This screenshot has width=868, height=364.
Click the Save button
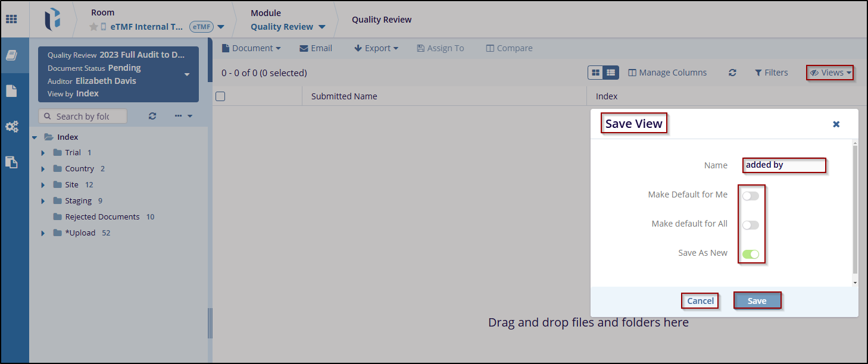(x=757, y=301)
